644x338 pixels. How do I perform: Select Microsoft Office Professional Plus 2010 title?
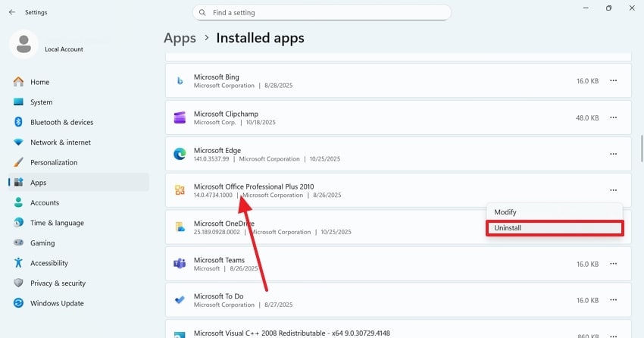click(x=254, y=186)
